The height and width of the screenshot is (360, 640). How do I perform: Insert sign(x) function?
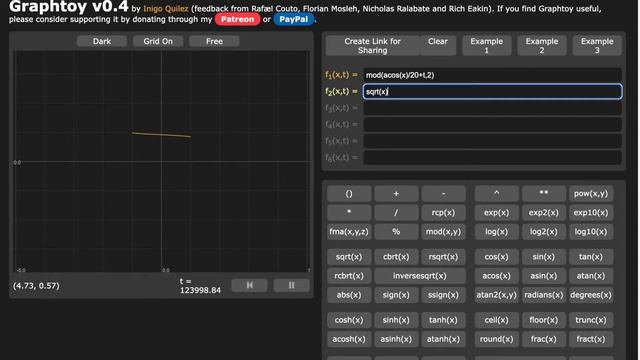coord(396,295)
